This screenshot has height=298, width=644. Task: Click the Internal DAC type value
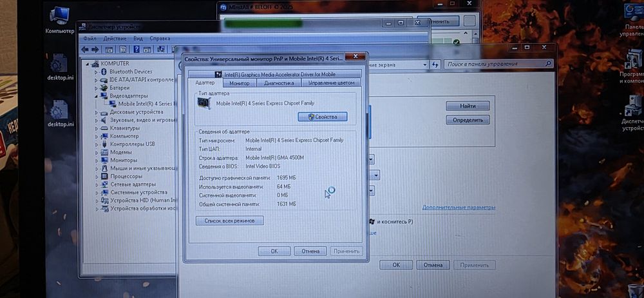click(x=253, y=149)
